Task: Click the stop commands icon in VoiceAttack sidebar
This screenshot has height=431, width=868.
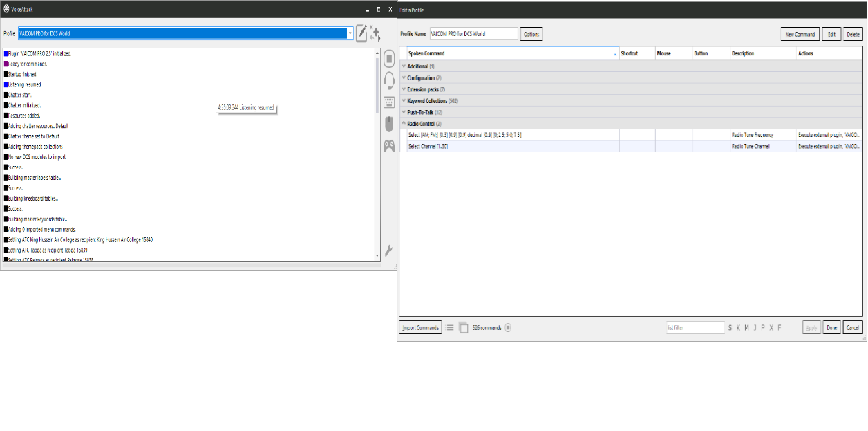Action: pos(389,59)
